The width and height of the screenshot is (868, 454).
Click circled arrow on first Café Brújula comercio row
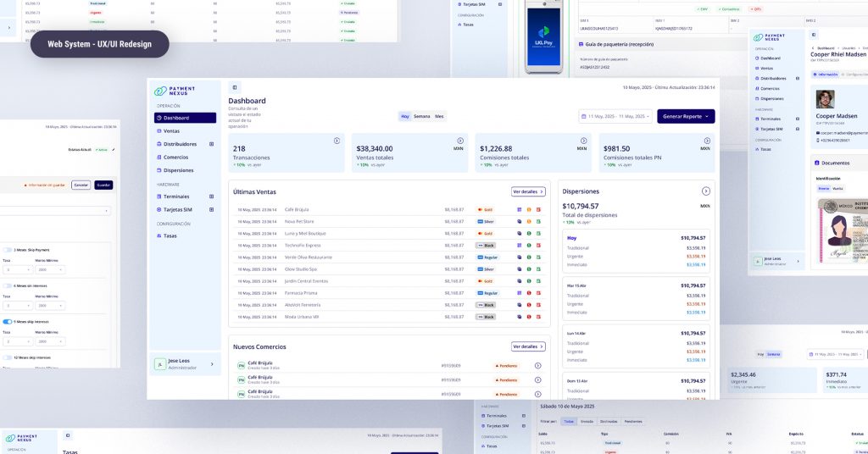(537, 366)
